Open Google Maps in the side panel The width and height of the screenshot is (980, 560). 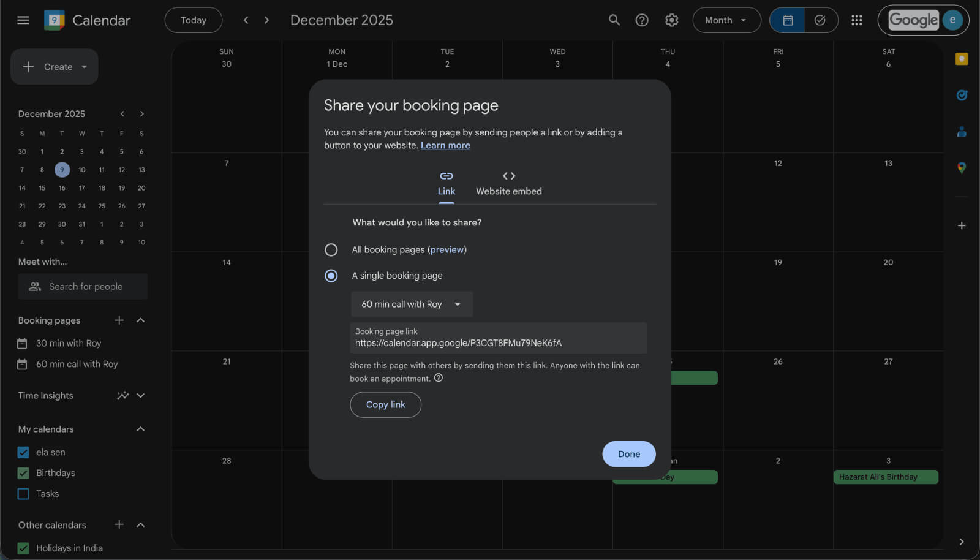(962, 166)
